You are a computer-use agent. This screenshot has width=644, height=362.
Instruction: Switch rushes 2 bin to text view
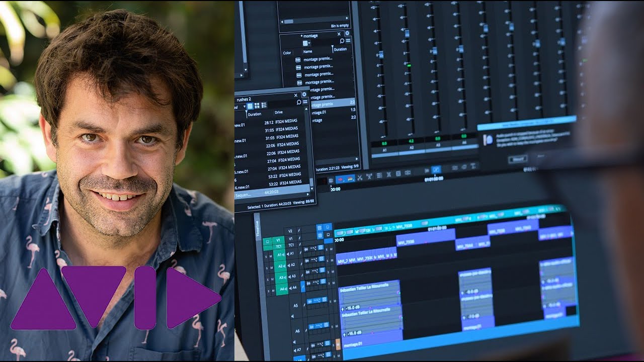250,106
